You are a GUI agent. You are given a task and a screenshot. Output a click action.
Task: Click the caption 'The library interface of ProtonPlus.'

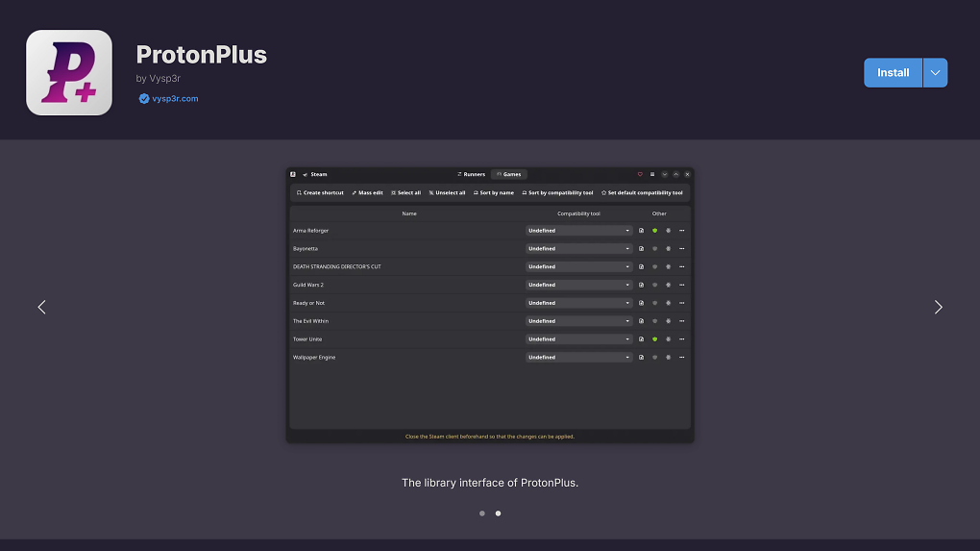pos(490,483)
